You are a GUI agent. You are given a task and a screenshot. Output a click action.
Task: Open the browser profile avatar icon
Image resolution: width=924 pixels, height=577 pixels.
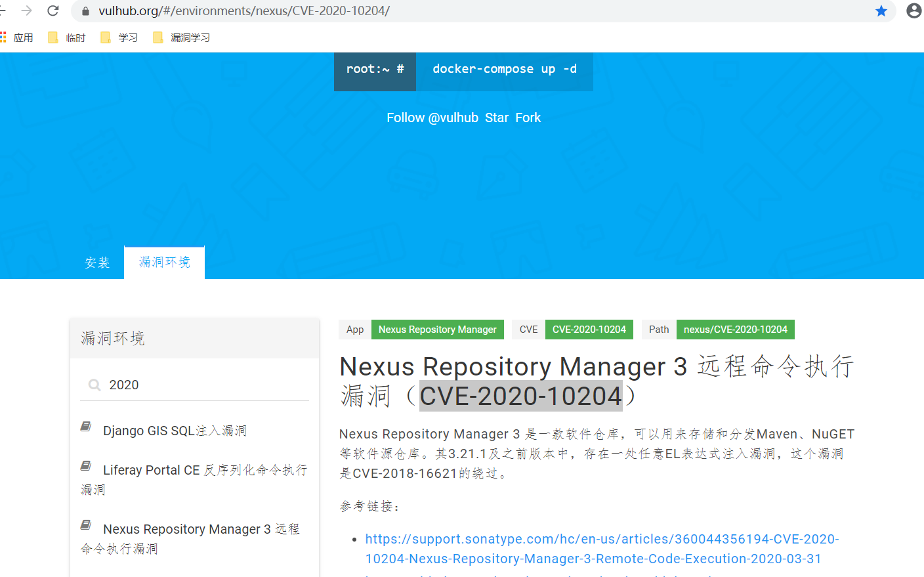(x=913, y=11)
